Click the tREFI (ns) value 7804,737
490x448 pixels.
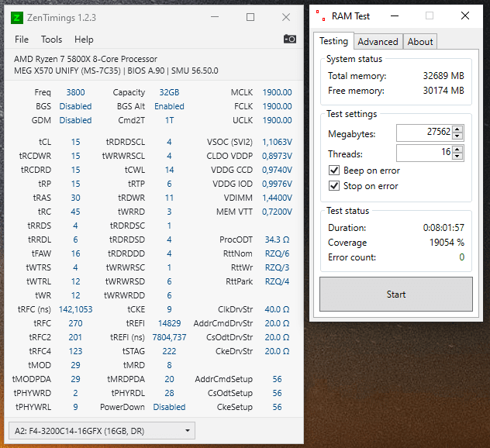169,337
